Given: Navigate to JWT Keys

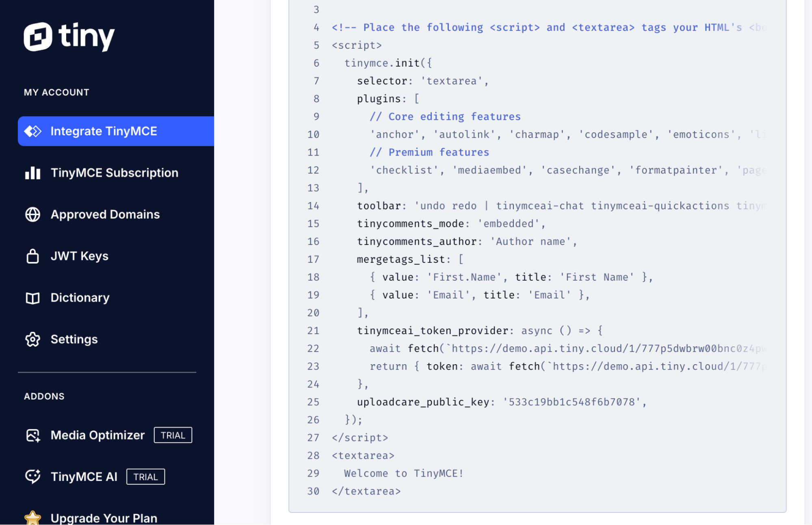Looking at the screenshot, I should (80, 256).
